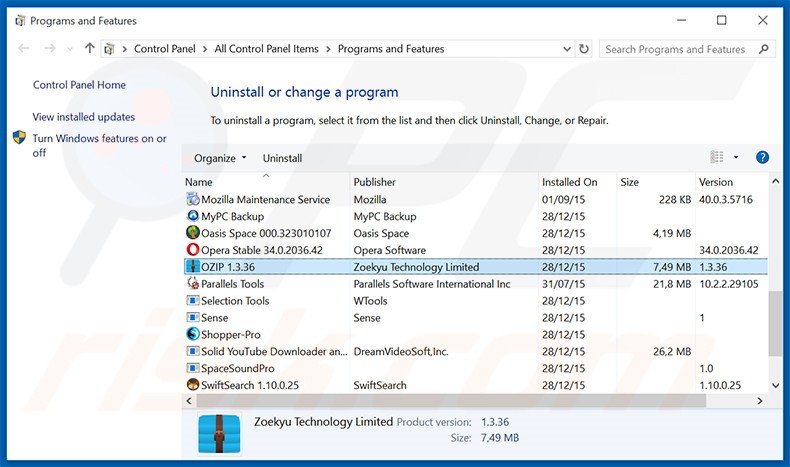This screenshot has height=467, width=790.
Task: Sort by the Publisher column header
Action: tap(444, 182)
